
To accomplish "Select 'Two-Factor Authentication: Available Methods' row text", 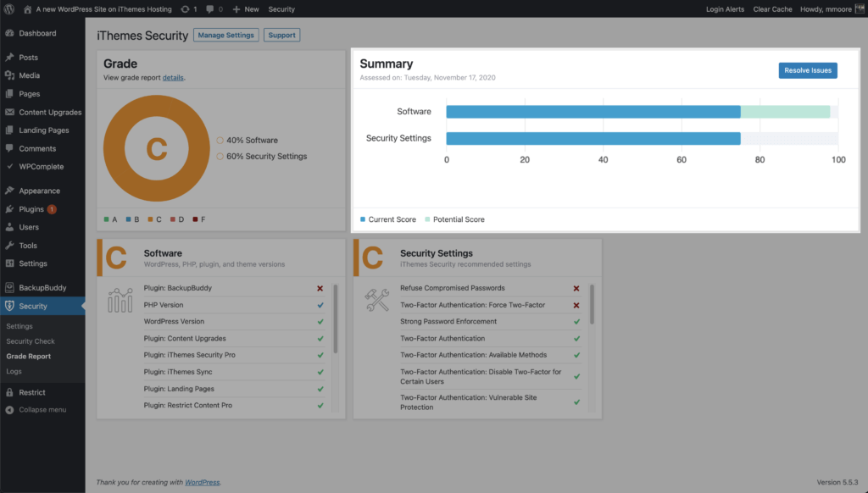I will pos(473,355).
